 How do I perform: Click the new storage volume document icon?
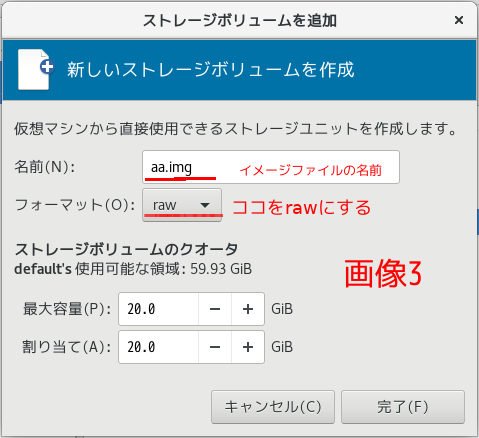point(36,70)
